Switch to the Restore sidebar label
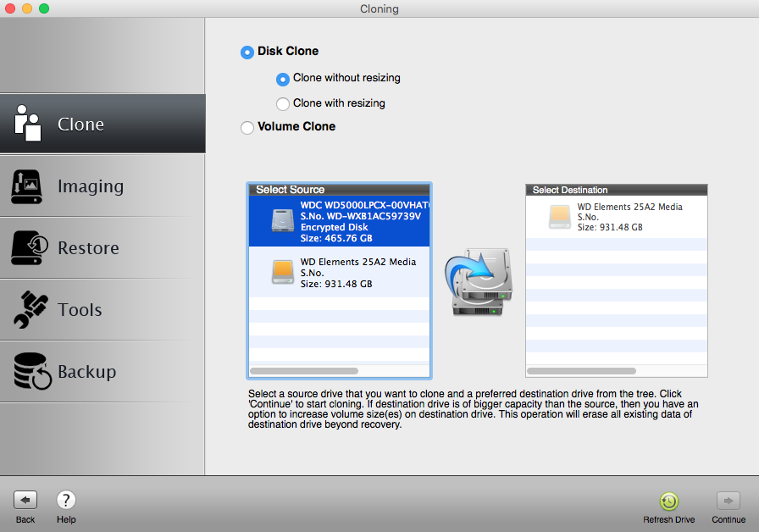 pyautogui.click(x=89, y=248)
